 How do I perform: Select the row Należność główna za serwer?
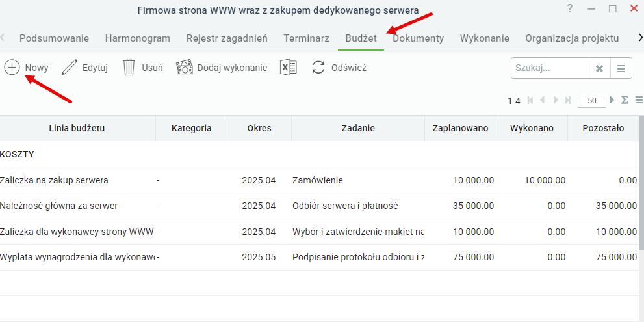click(320, 206)
